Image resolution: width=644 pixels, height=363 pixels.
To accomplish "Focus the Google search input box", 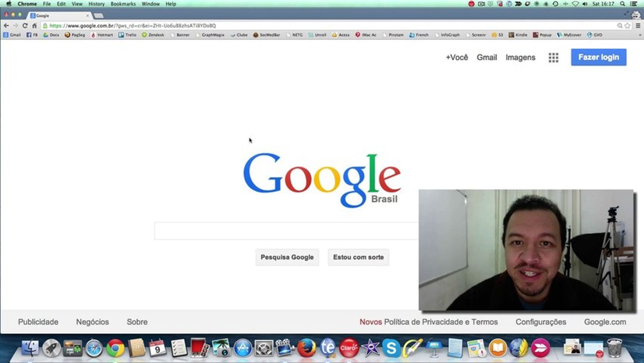I will 286,231.
